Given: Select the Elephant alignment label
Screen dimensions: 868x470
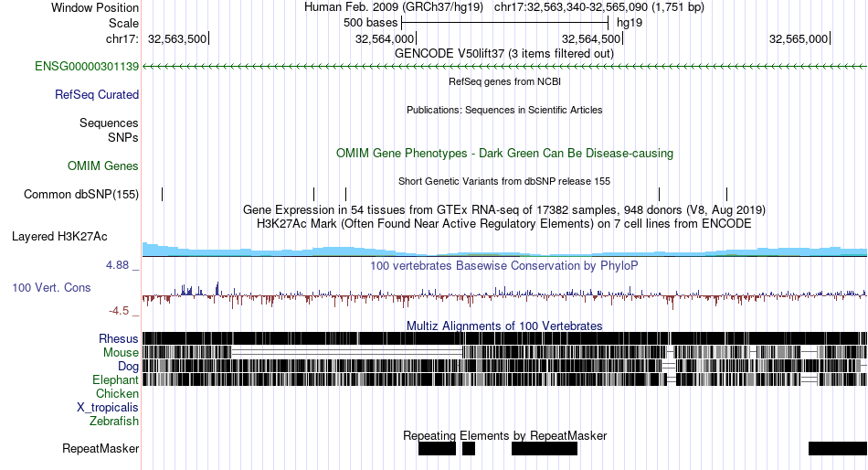Looking at the screenshot, I should (x=115, y=380).
